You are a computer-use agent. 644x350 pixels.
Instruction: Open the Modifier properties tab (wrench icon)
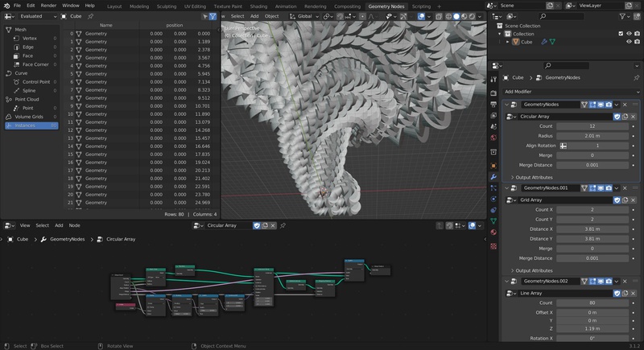click(x=493, y=176)
